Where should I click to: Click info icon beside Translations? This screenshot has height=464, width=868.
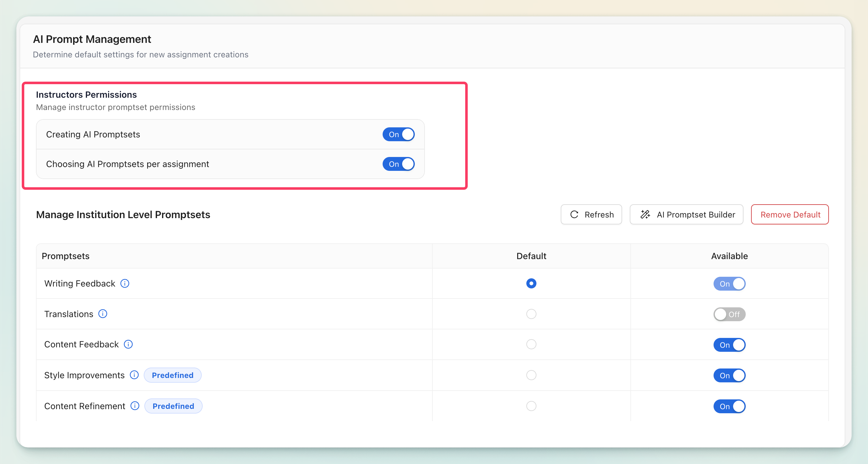click(x=103, y=314)
